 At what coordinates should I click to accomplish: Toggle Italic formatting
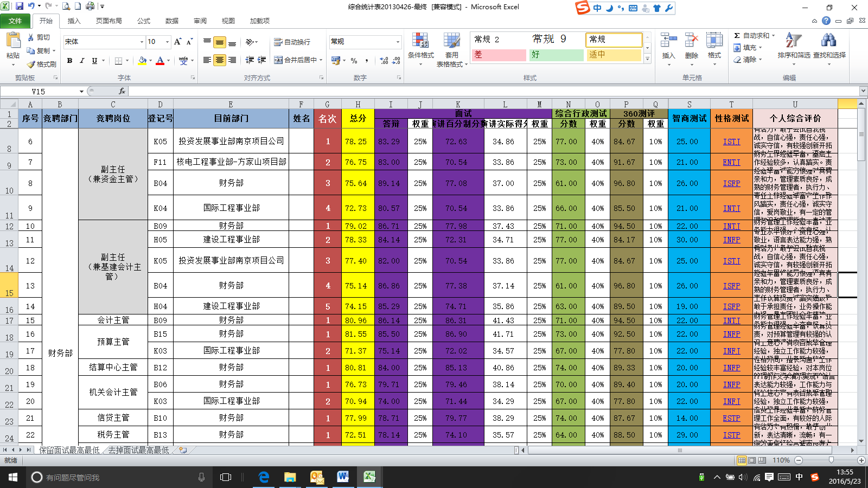pyautogui.click(x=82, y=61)
